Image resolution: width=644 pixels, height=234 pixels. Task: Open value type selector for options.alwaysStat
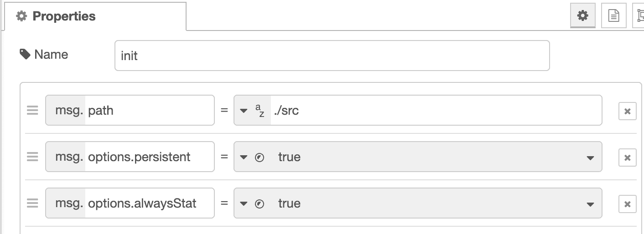[252, 203]
